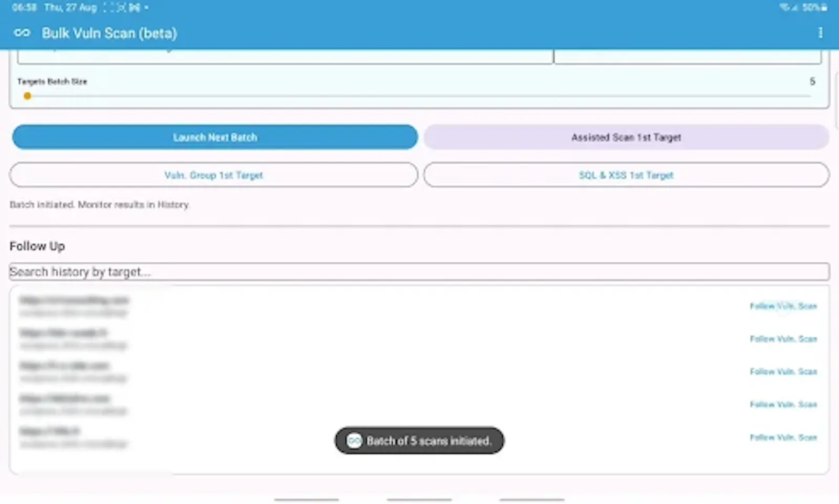Image resolution: width=839 pixels, height=504 pixels.
Task: Click the batch size value 5
Action: (812, 81)
